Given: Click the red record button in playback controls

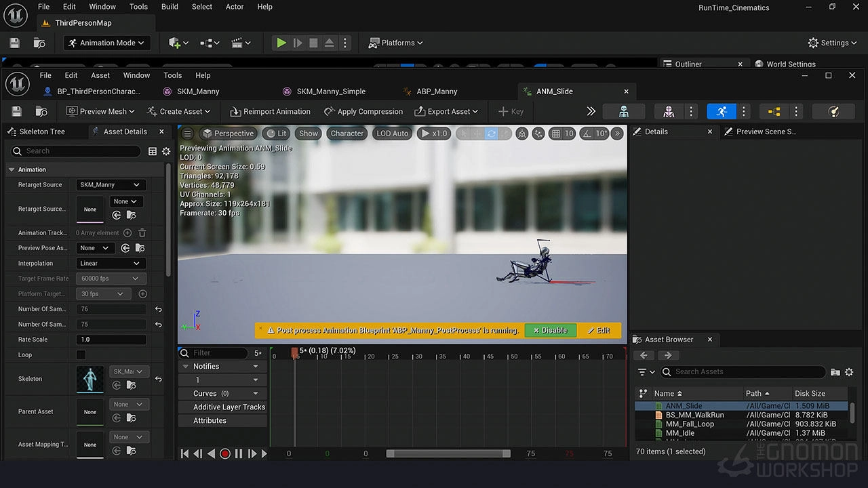Looking at the screenshot, I should pos(225,453).
